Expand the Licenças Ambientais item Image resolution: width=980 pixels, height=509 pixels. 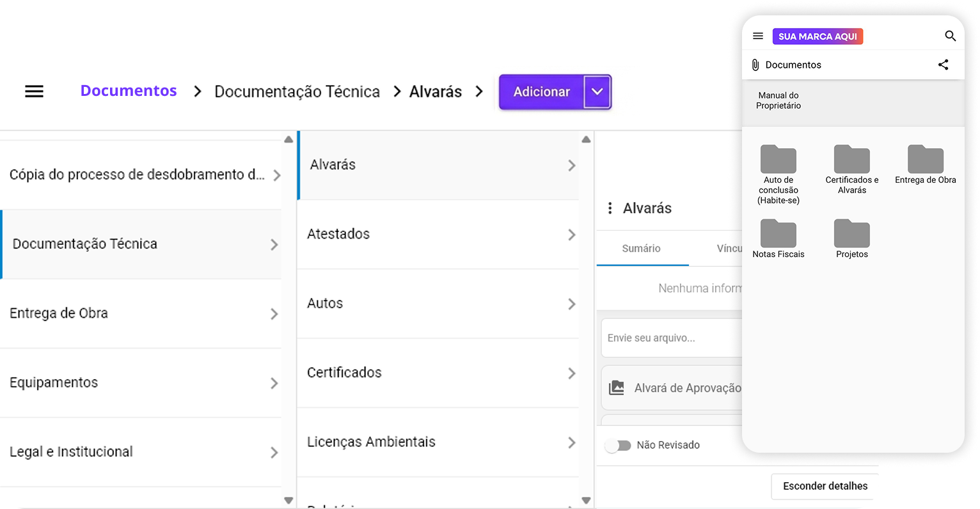coord(571,442)
